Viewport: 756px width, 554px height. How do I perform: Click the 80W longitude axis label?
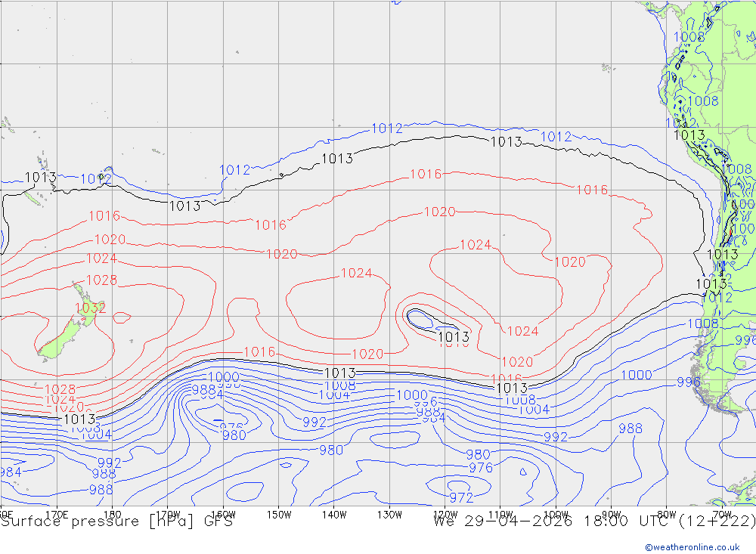(667, 514)
